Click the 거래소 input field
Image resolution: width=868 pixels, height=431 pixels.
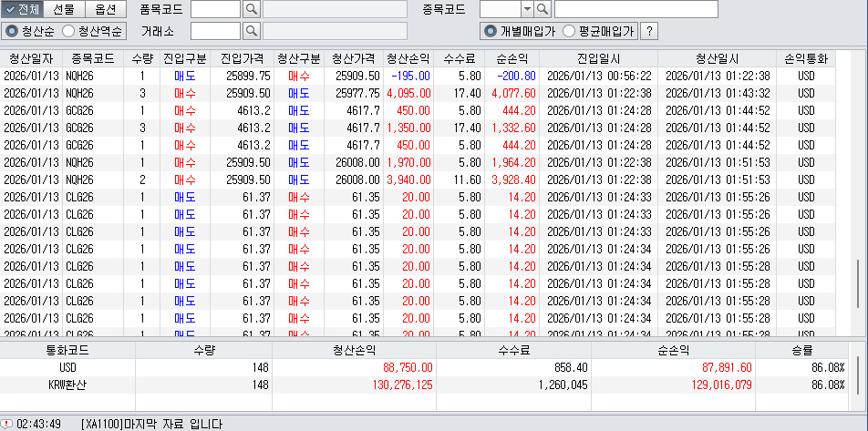[215, 31]
